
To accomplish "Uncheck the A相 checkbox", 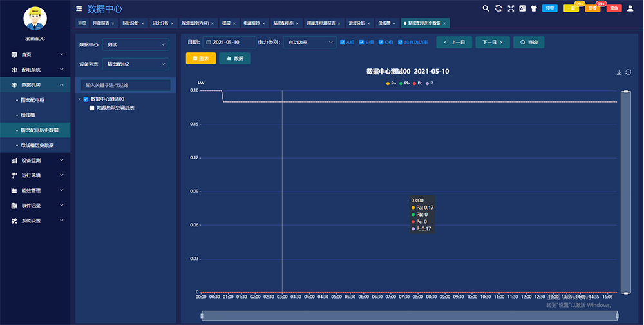I will [343, 43].
